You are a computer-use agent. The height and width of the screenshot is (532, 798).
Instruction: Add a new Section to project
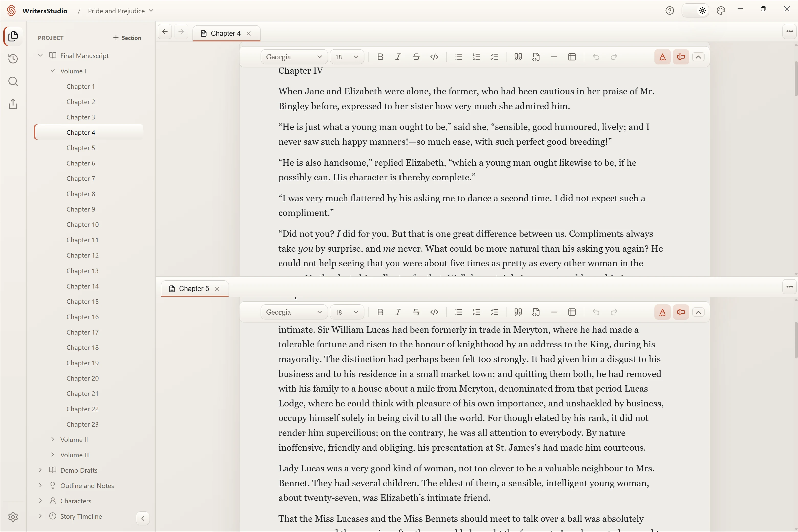pyautogui.click(x=127, y=38)
